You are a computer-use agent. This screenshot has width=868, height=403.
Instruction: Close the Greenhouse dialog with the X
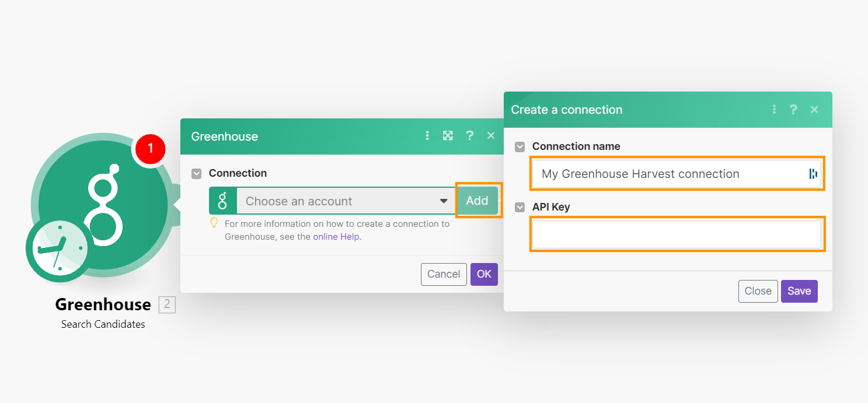(491, 136)
